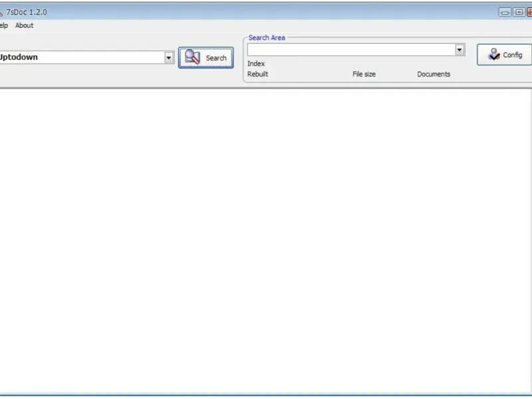Click the Search button with magnifier icon
This screenshot has height=399, width=532.
click(206, 58)
